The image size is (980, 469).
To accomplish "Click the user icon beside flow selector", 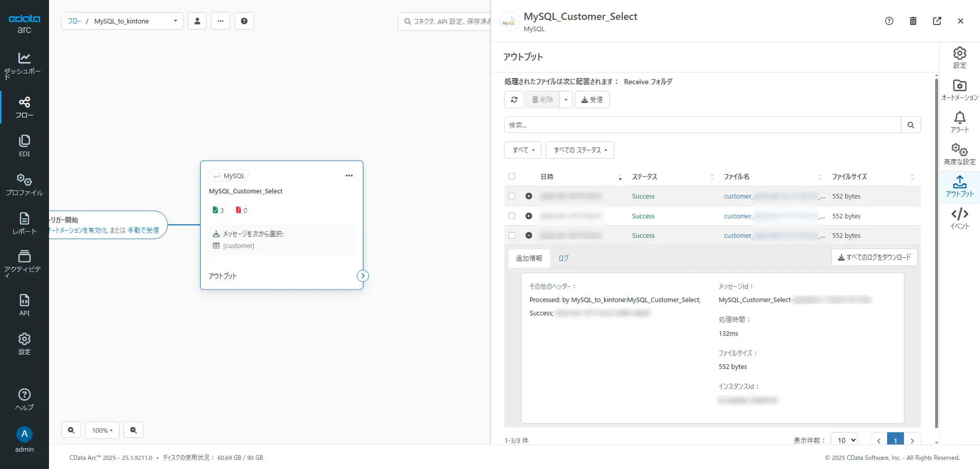I will click(x=197, y=21).
